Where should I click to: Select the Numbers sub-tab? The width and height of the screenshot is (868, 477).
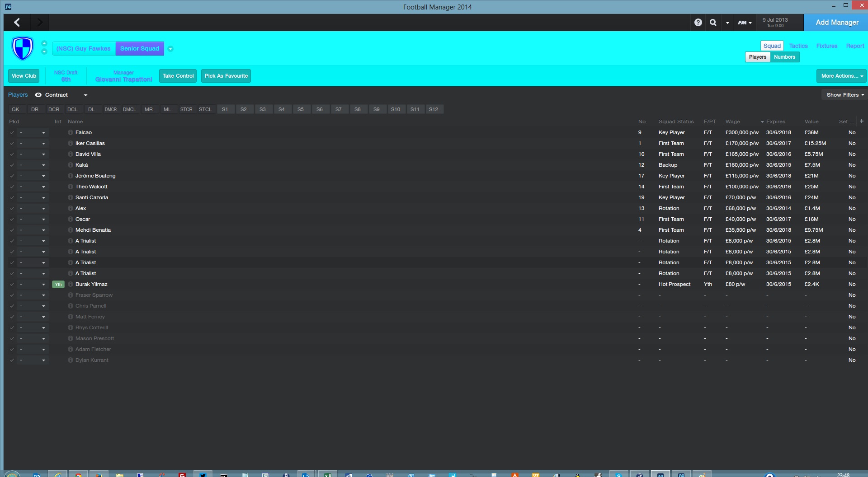(784, 57)
